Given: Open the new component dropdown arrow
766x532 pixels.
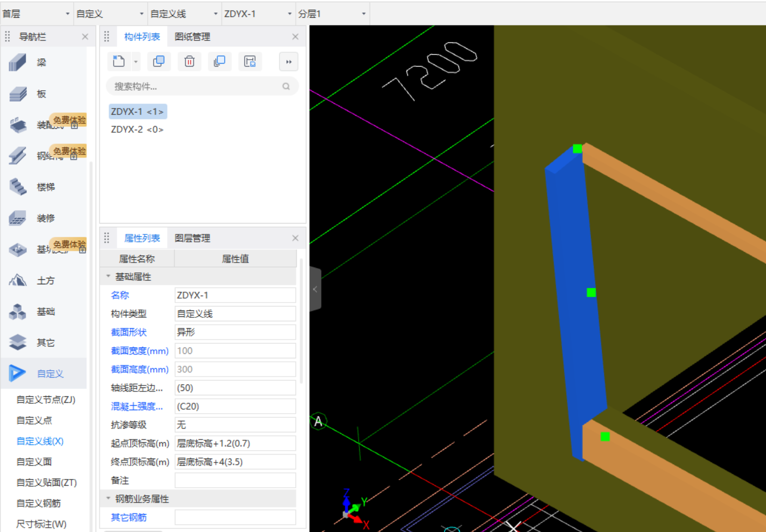Looking at the screenshot, I should click(x=136, y=62).
